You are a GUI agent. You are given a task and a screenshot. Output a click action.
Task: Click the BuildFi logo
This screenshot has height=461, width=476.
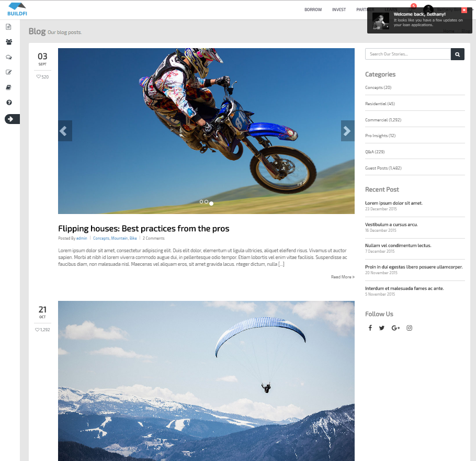(x=17, y=9)
